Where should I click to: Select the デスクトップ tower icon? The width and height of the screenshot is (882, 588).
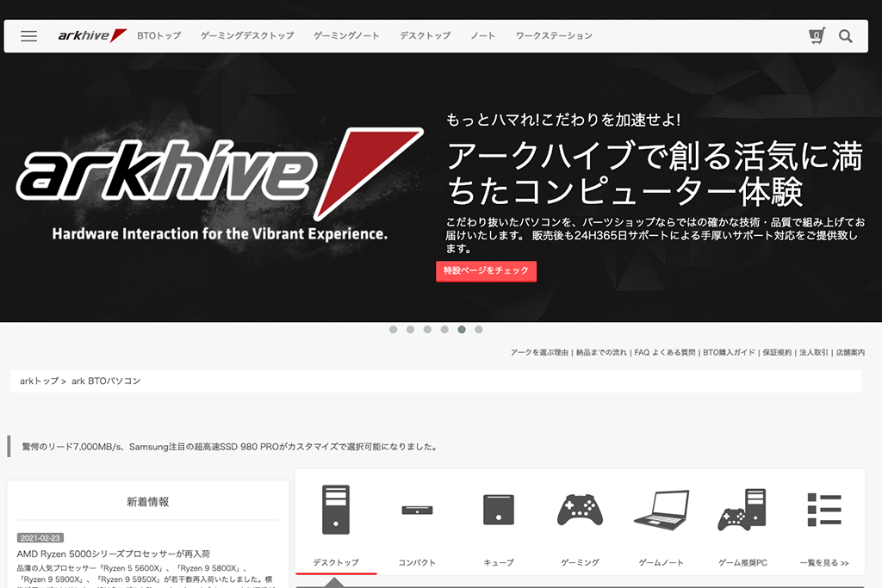336,510
